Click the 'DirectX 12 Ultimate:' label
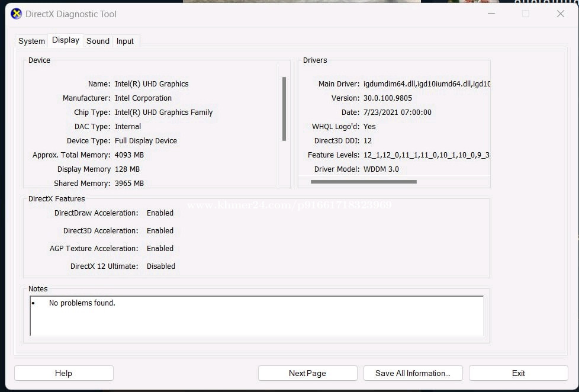This screenshot has height=392, width=579. [104, 266]
